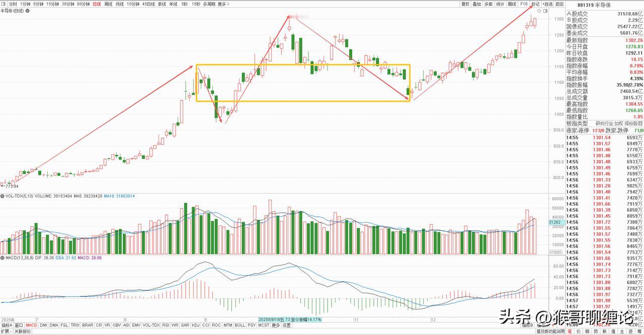The height and width of the screenshot is (335, 644).
Task: Expand the 扩展 panel at bottom-left
Action: coord(6,331)
